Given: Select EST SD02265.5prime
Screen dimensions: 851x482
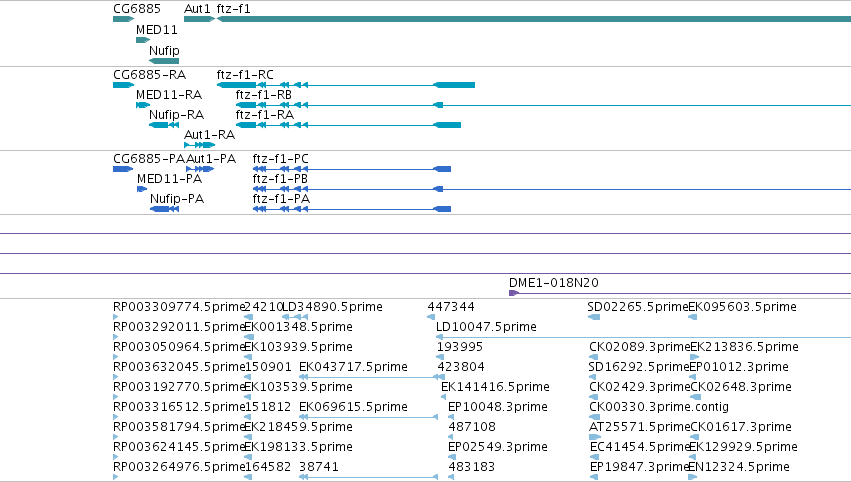Looking at the screenshot, I should click(638, 307).
